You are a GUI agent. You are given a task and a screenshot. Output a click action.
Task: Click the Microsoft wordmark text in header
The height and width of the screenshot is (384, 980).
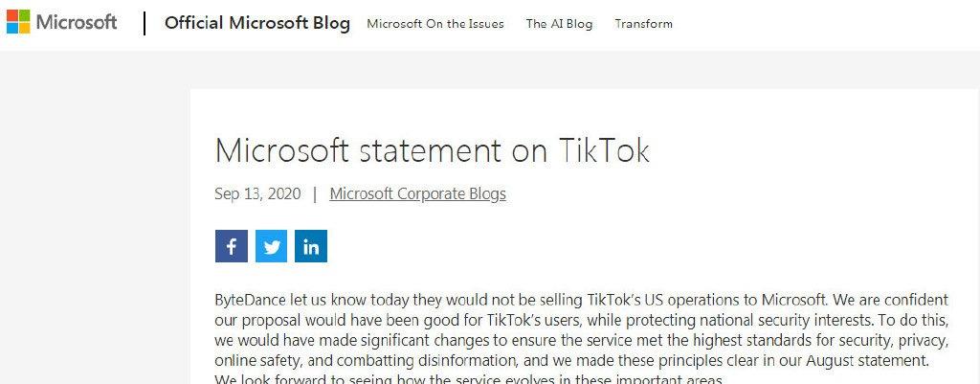pos(77,23)
